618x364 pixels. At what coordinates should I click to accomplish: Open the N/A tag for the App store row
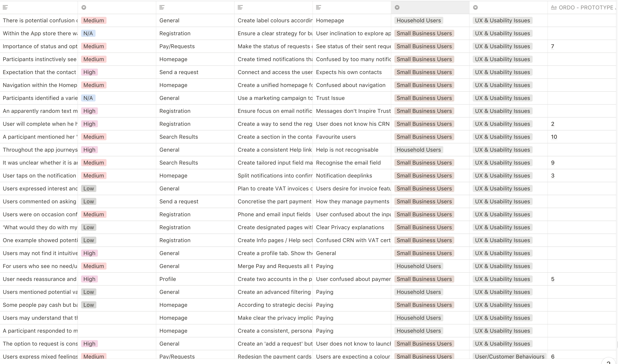88,33
